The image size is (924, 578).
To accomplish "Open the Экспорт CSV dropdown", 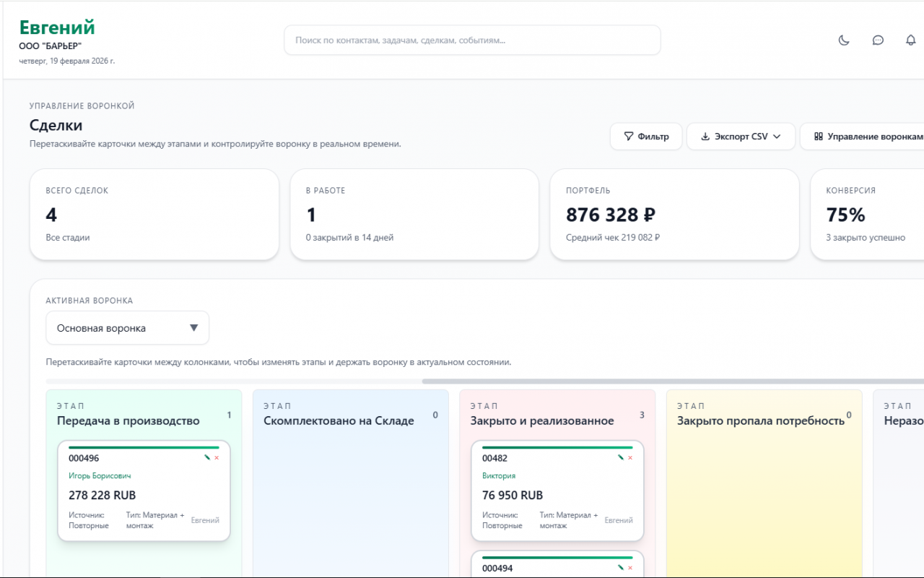I will click(x=741, y=137).
